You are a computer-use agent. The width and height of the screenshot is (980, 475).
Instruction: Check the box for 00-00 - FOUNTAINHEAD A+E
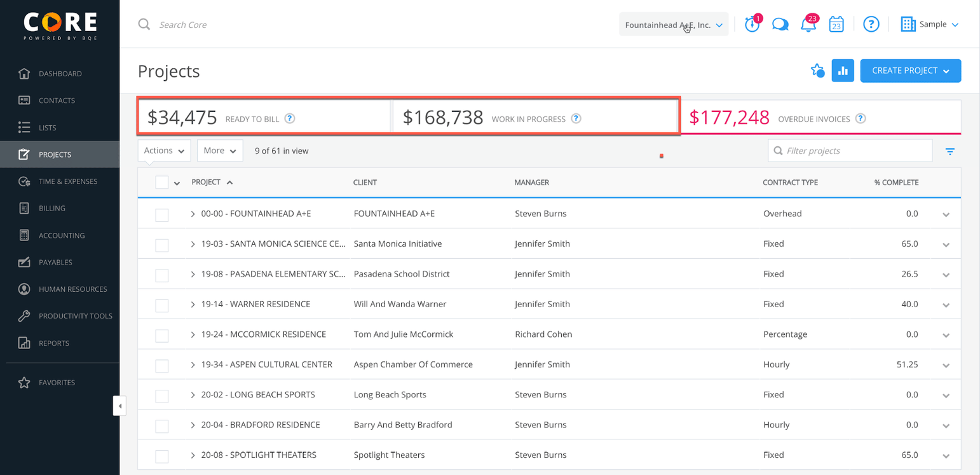click(x=162, y=215)
